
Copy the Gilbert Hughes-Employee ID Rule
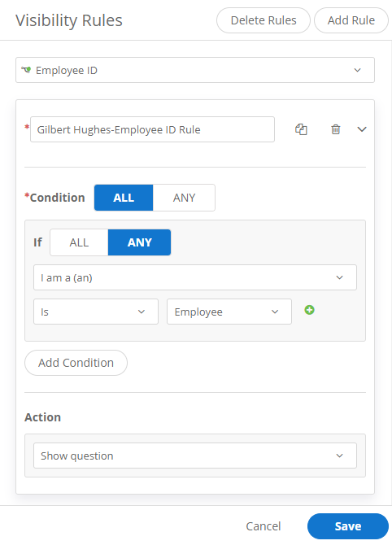(x=301, y=129)
